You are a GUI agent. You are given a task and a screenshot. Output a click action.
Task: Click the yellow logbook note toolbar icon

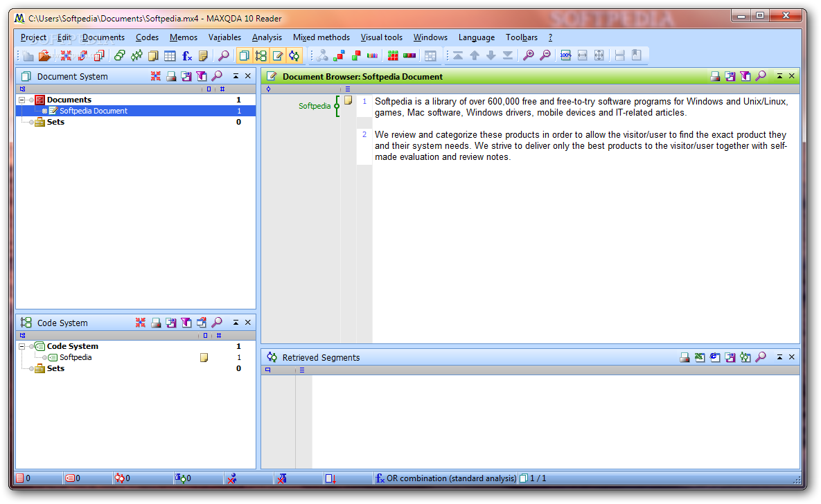click(204, 55)
